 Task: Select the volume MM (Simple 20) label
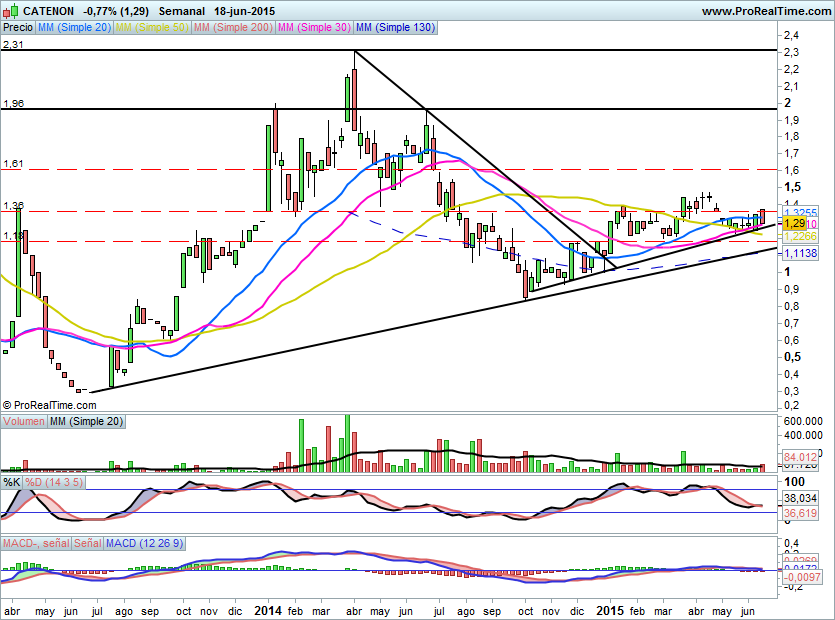(x=87, y=422)
